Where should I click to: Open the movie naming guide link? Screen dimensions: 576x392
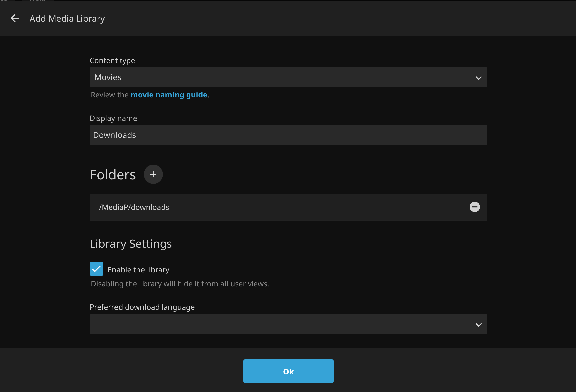(x=169, y=95)
